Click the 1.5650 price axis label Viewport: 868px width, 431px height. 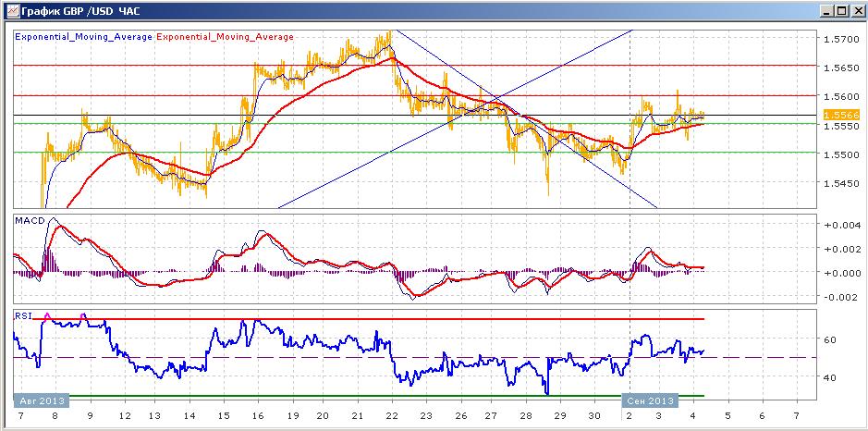[839, 68]
